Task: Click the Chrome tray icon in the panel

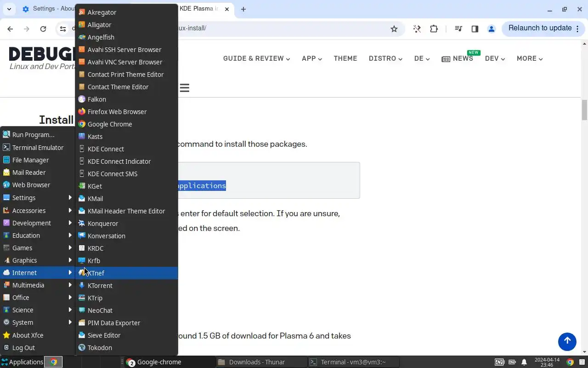Action: click(x=570, y=362)
